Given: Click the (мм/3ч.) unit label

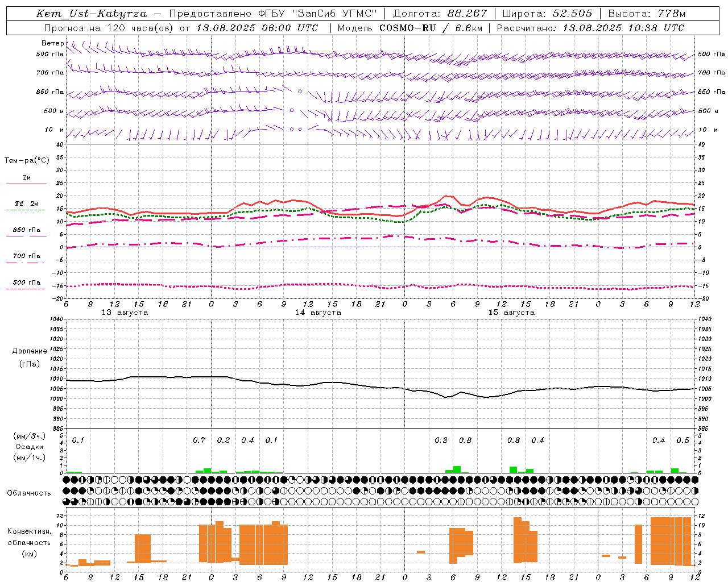Looking at the screenshot, I should pos(30,436).
